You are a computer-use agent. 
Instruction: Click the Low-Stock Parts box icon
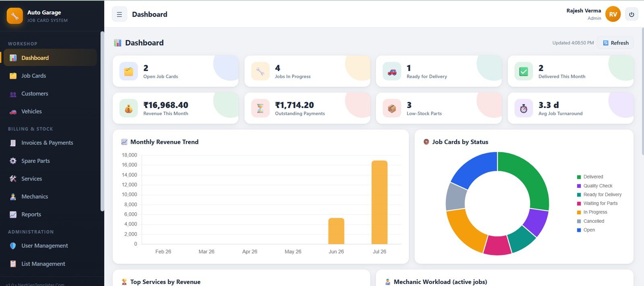392,108
